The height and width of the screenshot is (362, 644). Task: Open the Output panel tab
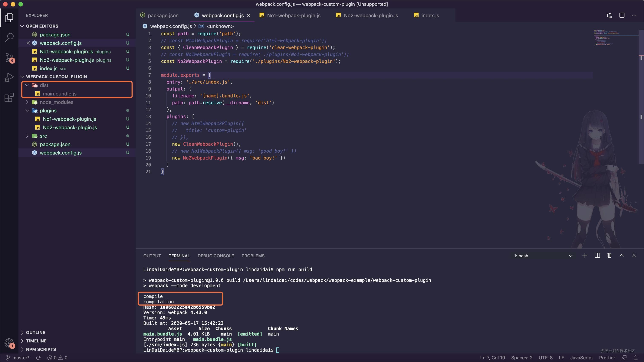click(152, 256)
